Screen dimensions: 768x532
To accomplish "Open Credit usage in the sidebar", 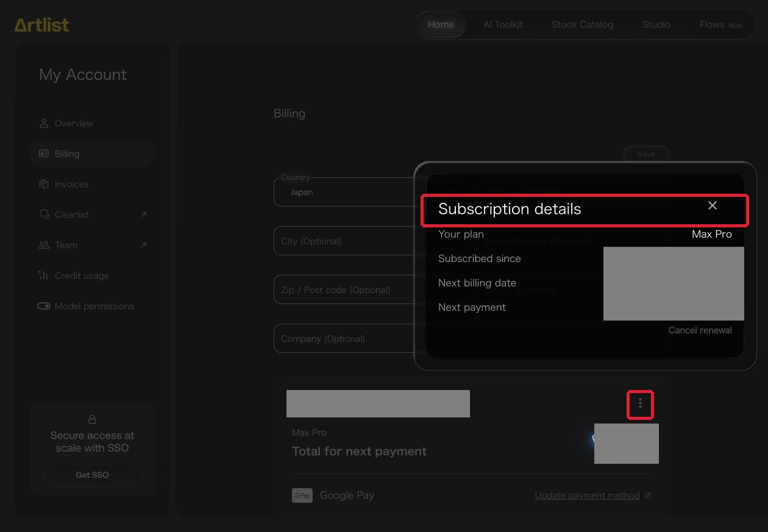I will 92,275.
